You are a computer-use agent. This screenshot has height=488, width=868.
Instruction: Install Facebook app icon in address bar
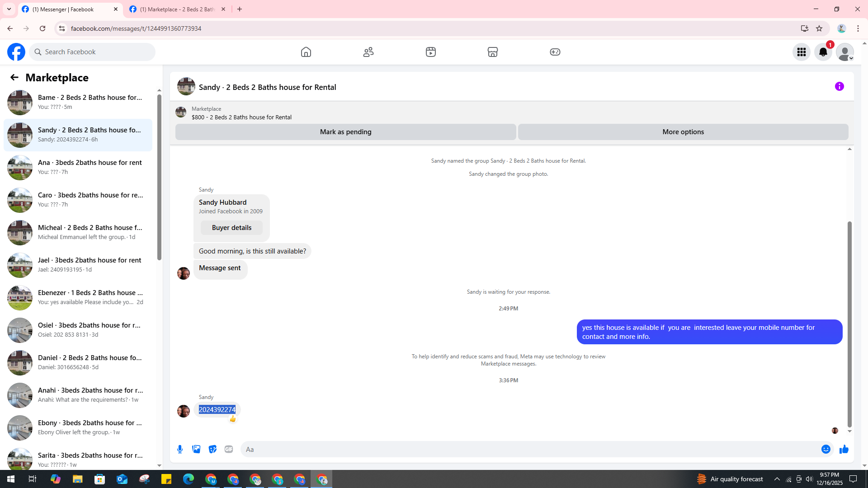(804, 28)
